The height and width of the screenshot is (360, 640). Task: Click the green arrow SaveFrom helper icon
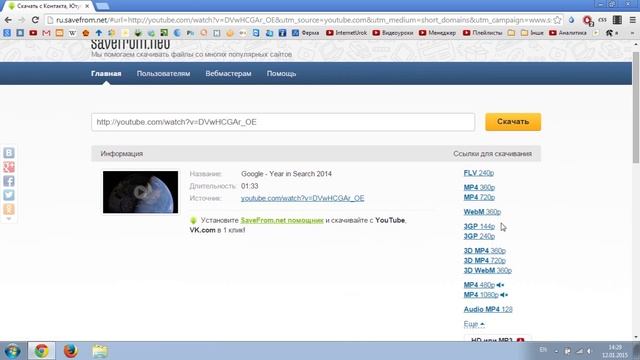pos(193,220)
